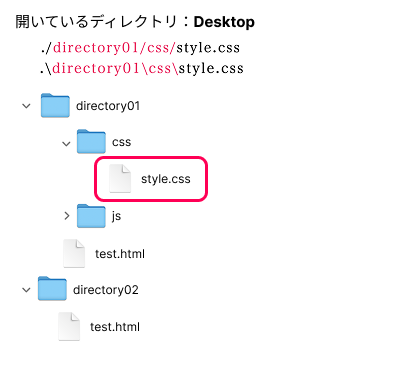Click file icon of test.html under directory02
The width and height of the screenshot is (420, 365).
tap(69, 326)
